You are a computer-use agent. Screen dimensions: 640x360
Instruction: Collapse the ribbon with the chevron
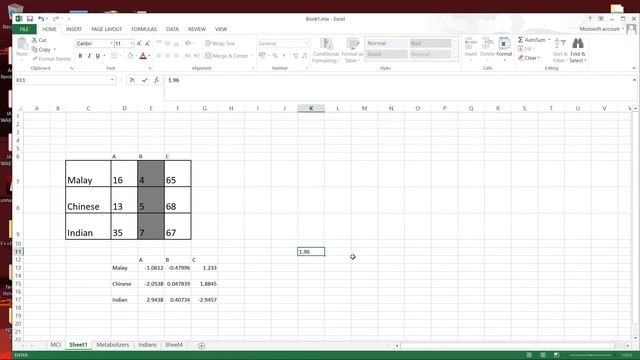click(x=634, y=68)
